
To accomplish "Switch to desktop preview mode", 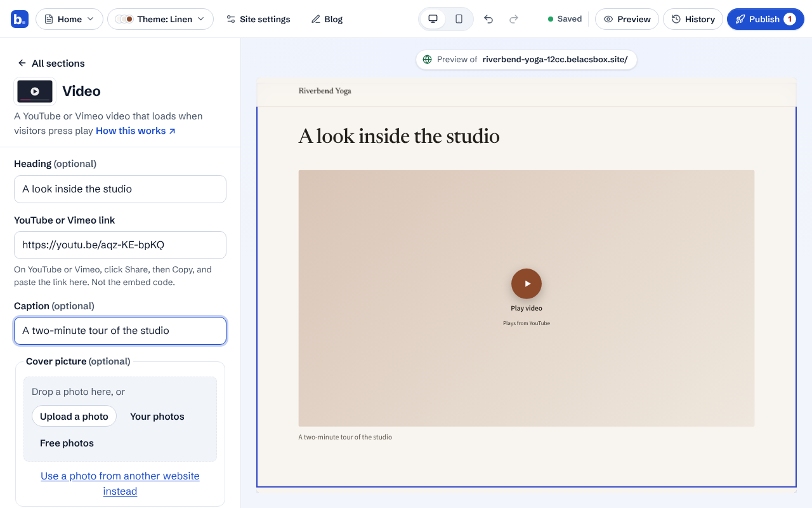I will coord(433,19).
